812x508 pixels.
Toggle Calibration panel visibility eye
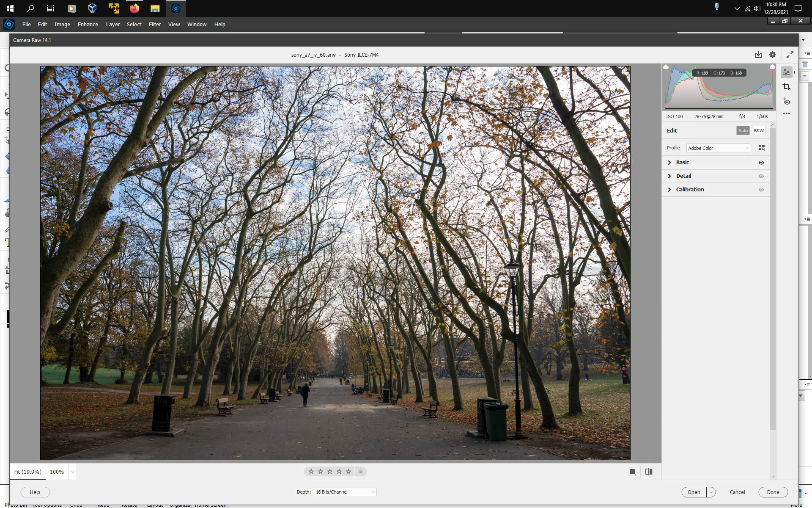tap(761, 190)
